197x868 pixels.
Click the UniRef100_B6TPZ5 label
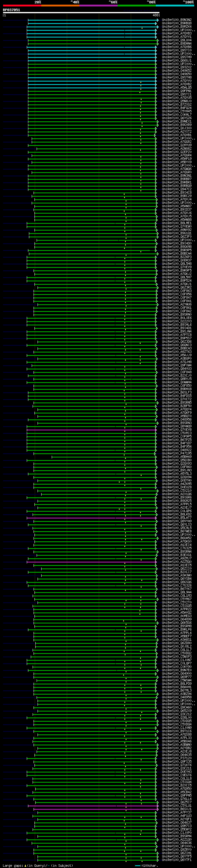[x=176, y=440]
